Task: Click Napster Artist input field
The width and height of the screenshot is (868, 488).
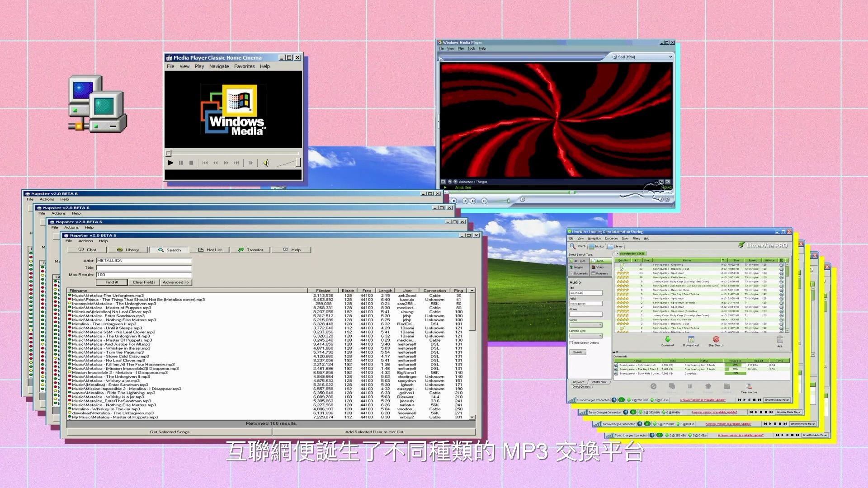Action: coord(144,261)
